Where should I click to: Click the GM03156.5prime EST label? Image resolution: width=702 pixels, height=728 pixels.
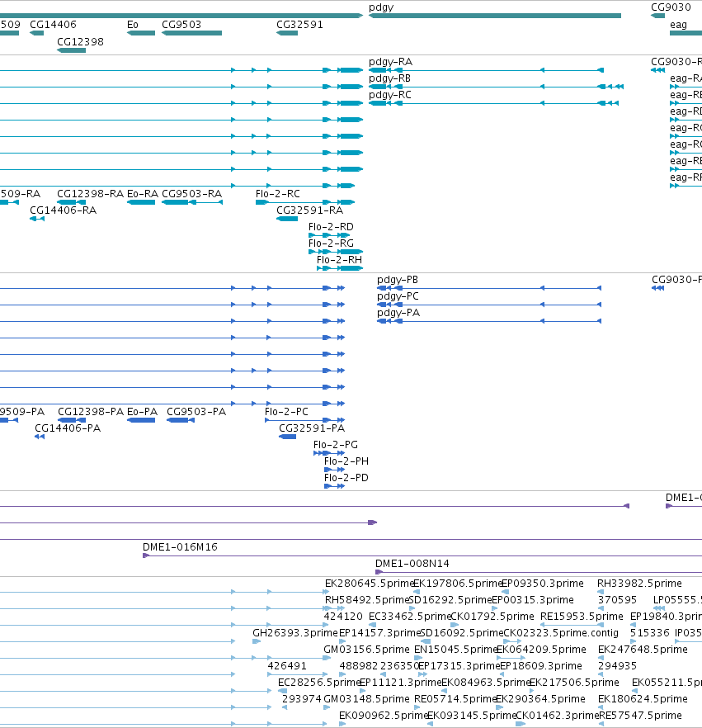pyautogui.click(x=366, y=649)
